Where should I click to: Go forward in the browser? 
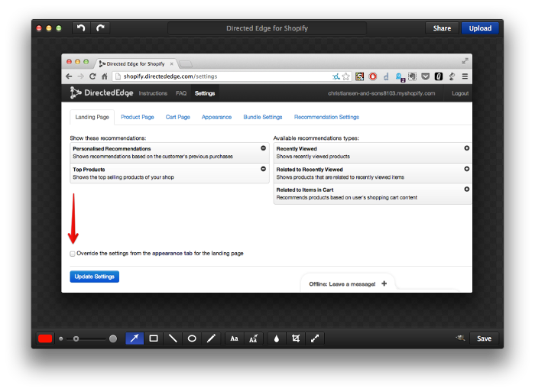click(80, 76)
